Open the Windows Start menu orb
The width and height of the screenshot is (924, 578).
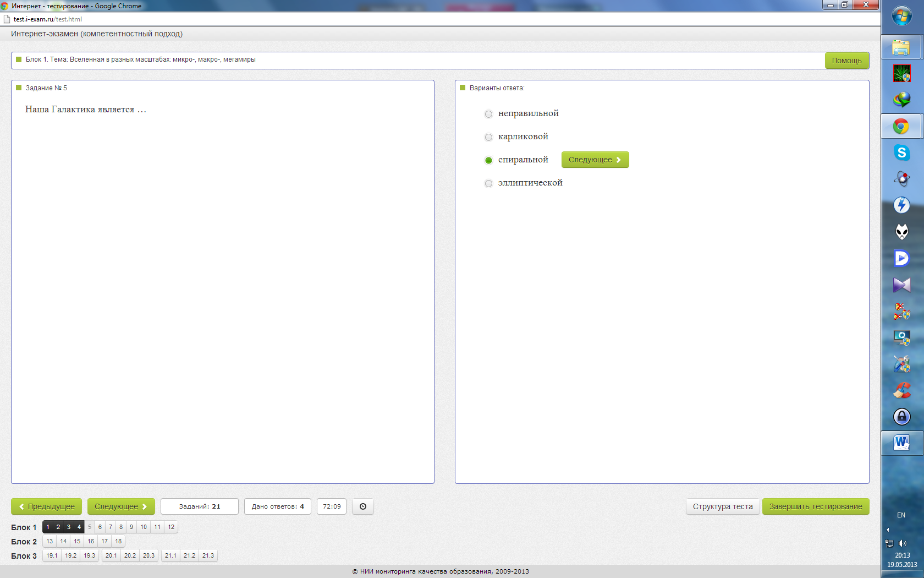click(901, 16)
